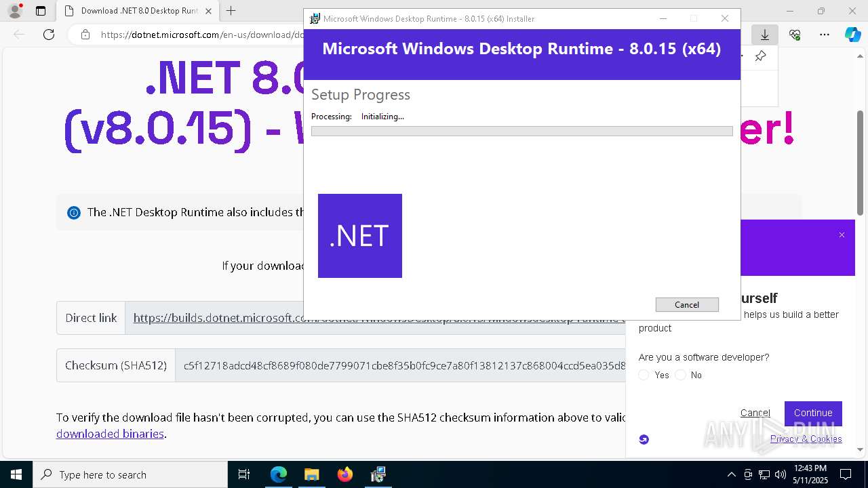The width and height of the screenshot is (868, 488).
Task: Open browser essentials icon
Action: 795,35
